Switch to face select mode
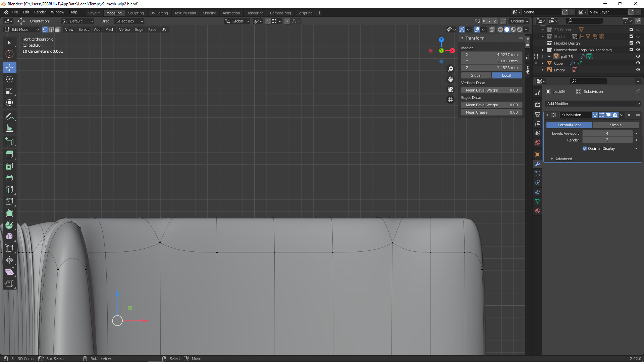Viewport: 644px width, 362px height. point(58,29)
